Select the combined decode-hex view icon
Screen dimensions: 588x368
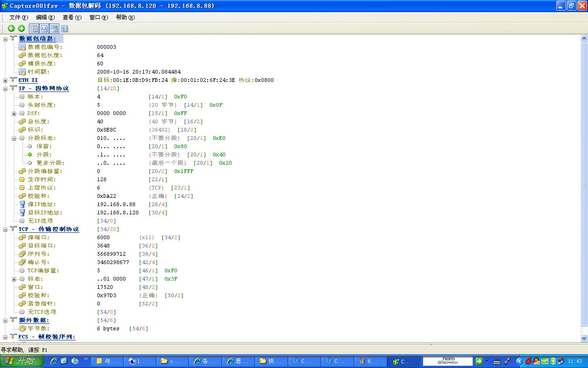pos(54,28)
